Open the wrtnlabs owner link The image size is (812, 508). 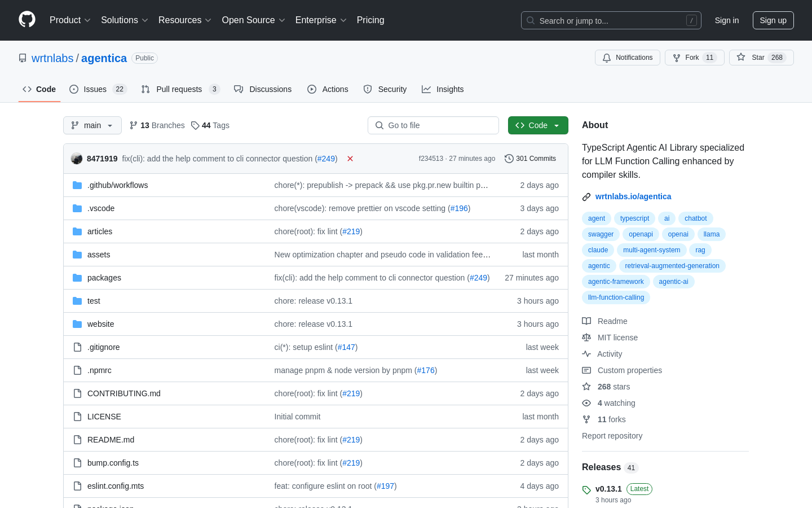click(52, 58)
